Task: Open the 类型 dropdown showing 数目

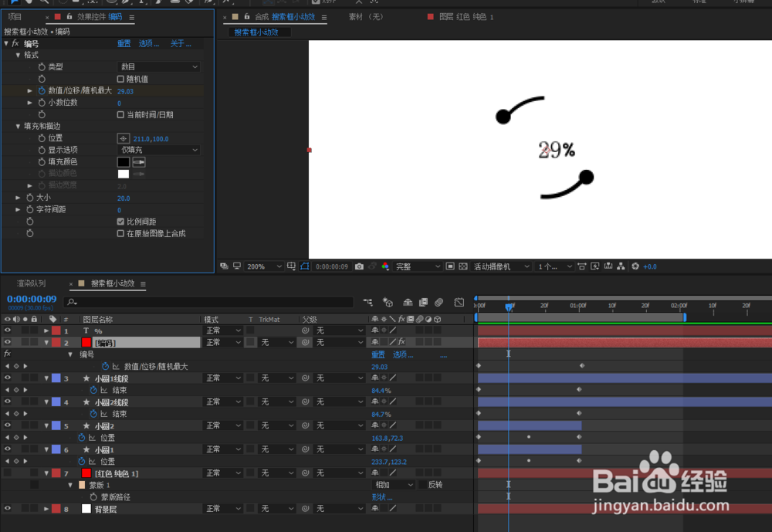Action: point(158,66)
